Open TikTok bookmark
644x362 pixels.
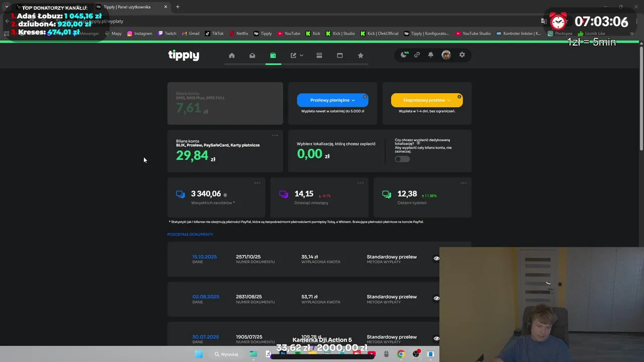[x=214, y=34]
